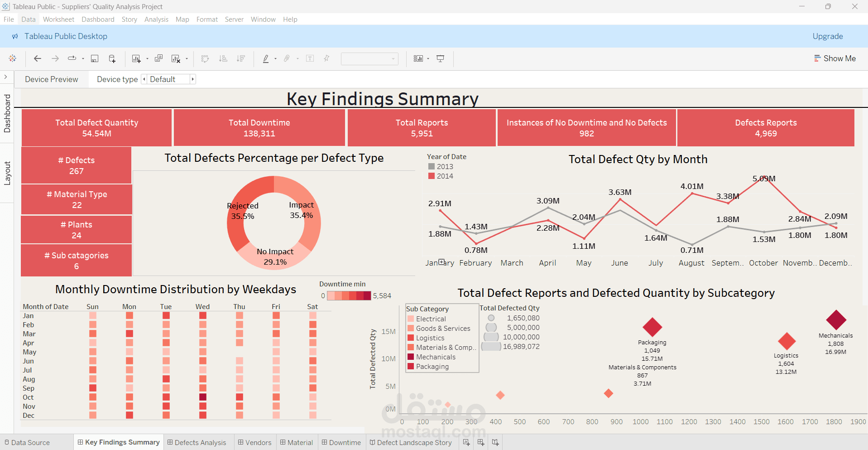
Task: Switch to the Downtime sheet tab
Action: [341, 442]
